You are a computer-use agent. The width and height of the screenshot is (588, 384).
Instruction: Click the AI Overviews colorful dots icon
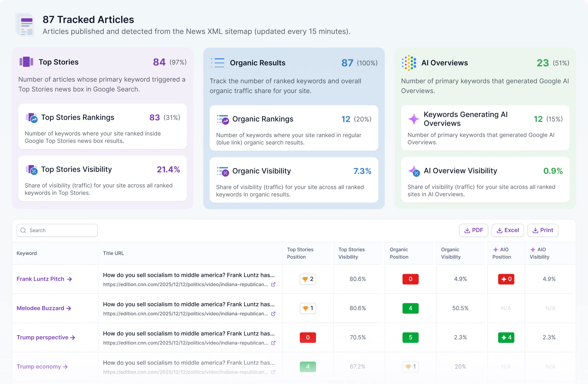coord(409,63)
